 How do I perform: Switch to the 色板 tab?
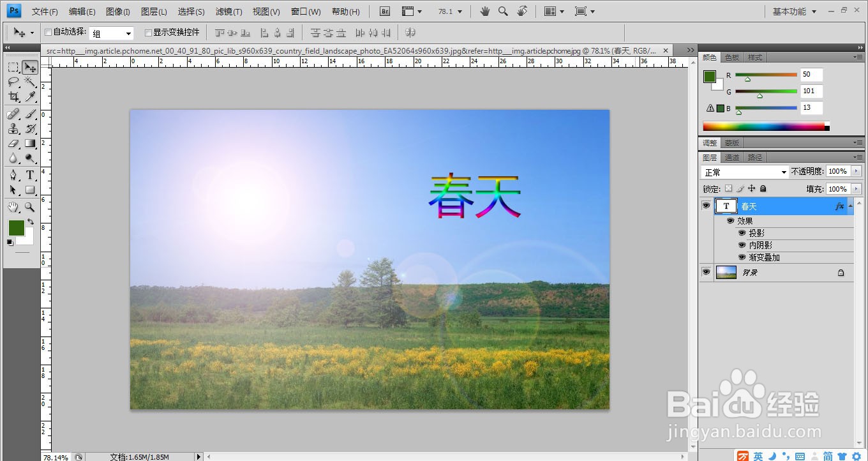tap(732, 57)
